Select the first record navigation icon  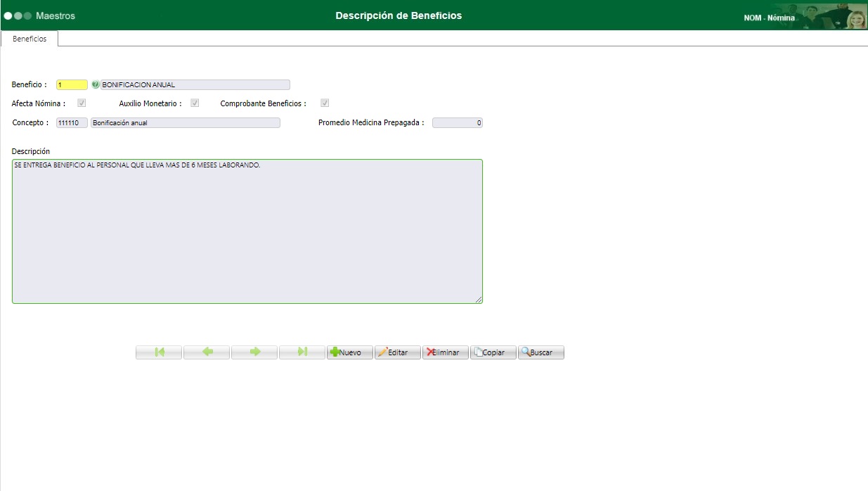[x=159, y=352]
